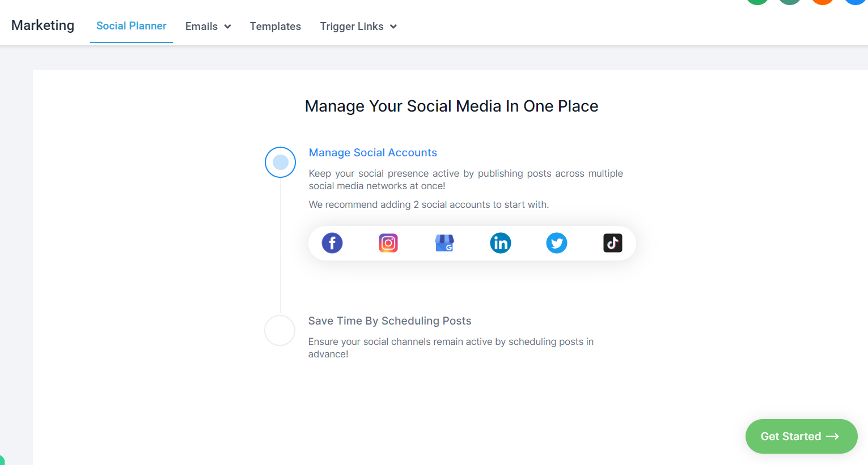The image size is (868, 465).
Task: Click the Twitter bird icon
Action: point(557,243)
